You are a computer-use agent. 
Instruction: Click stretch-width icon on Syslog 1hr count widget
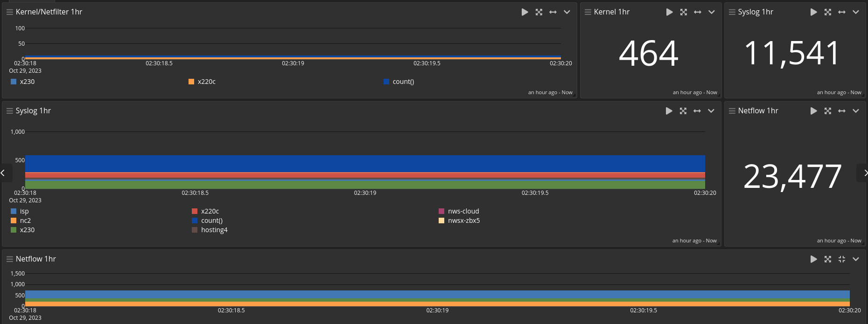(x=842, y=12)
